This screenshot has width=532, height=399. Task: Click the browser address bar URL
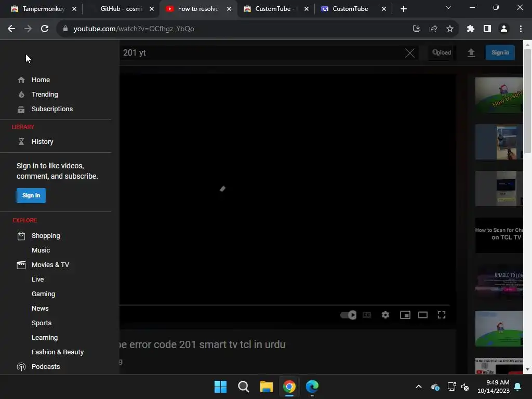134,29
